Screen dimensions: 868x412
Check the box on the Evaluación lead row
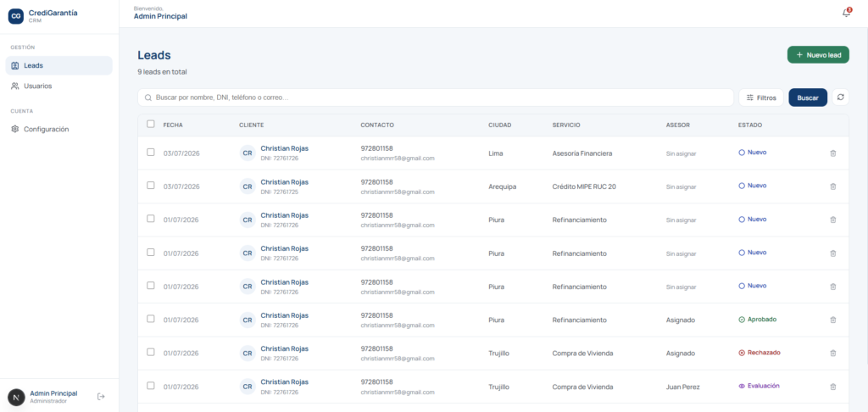(x=151, y=386)
